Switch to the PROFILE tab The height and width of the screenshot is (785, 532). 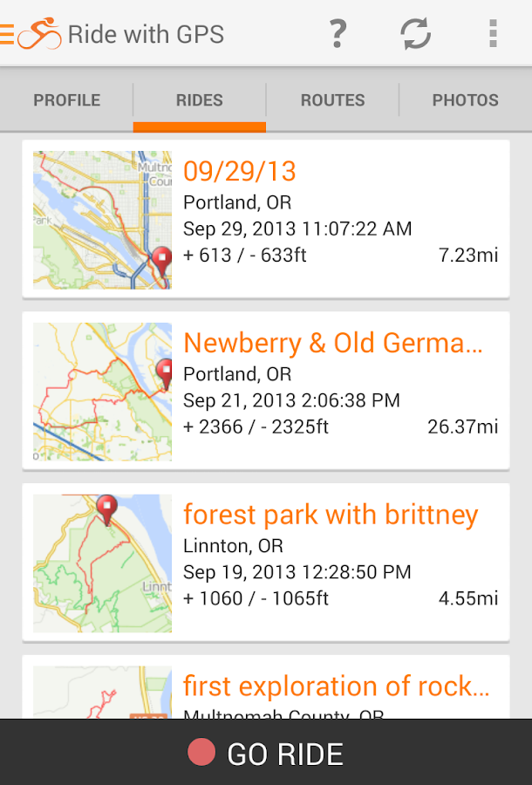click(66, 100)
